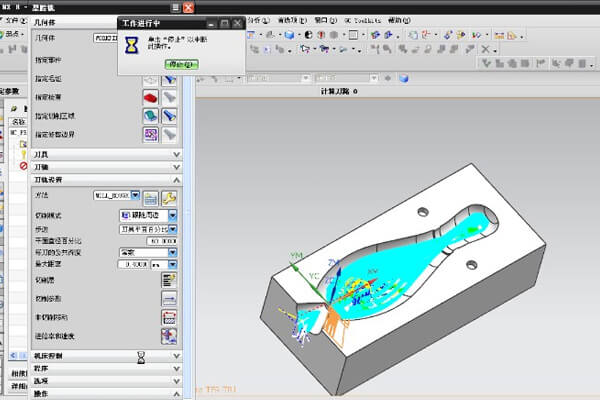
Task: Click the flashlight display icon beside 指定切削区域
Action: pos(170,115)
